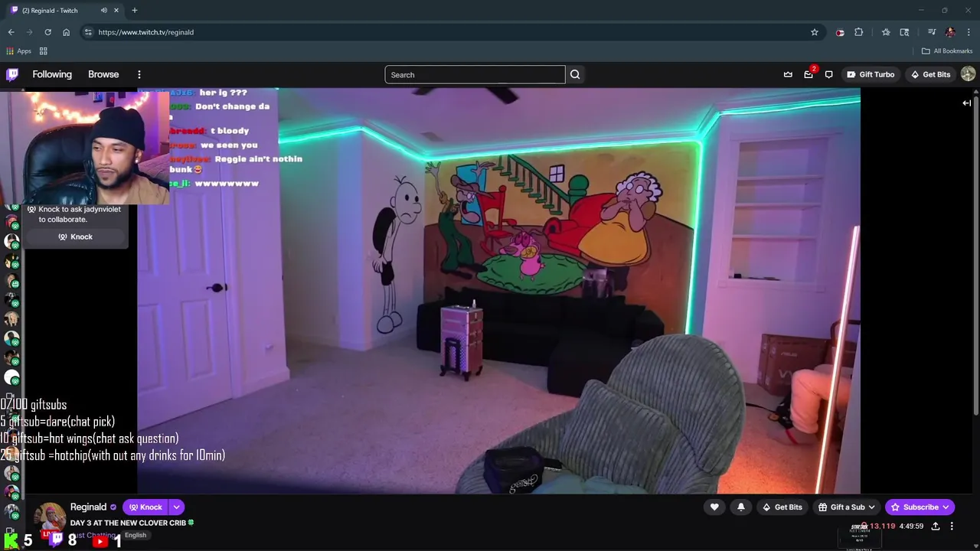
Task: Click the grid icon beside Apps
Action: click(44, 51)
